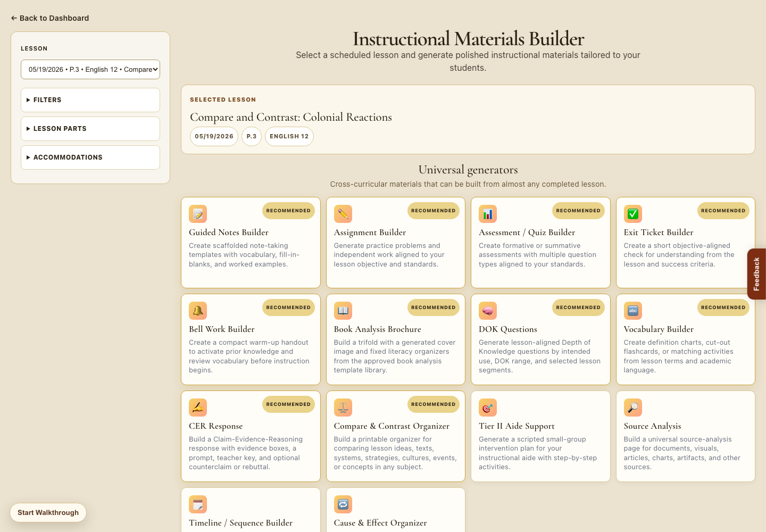This screenshot has height=532, width=766.
Task: Click the Bell Work Builder bell icon
Action: (198, 311)
